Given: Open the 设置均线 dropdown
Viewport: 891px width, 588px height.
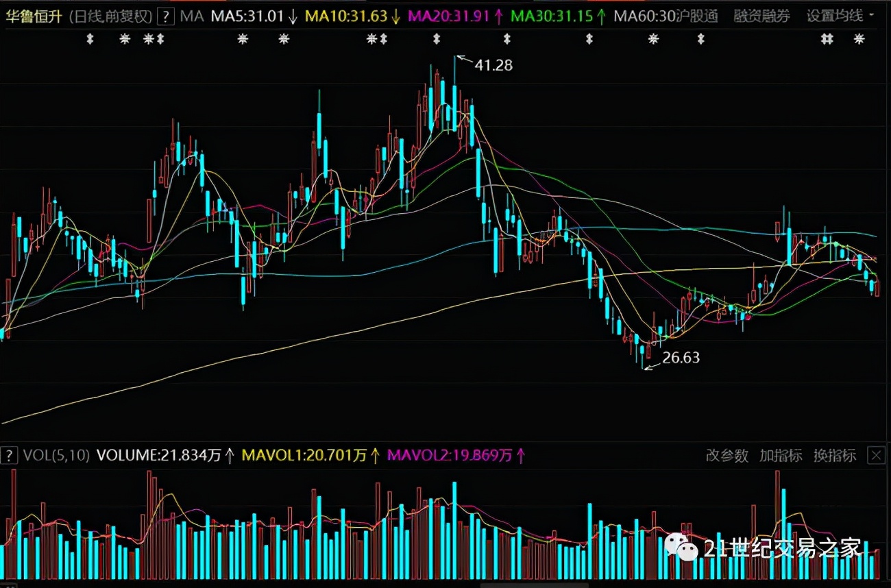Looking at the screenshot, I should [840, 16].
